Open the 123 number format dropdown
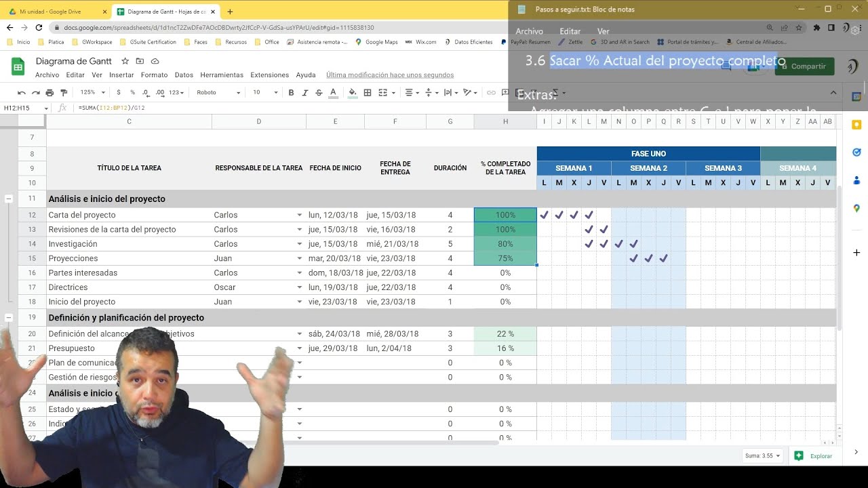This screenshot has width=868, height=488. [x=177, y=93]
